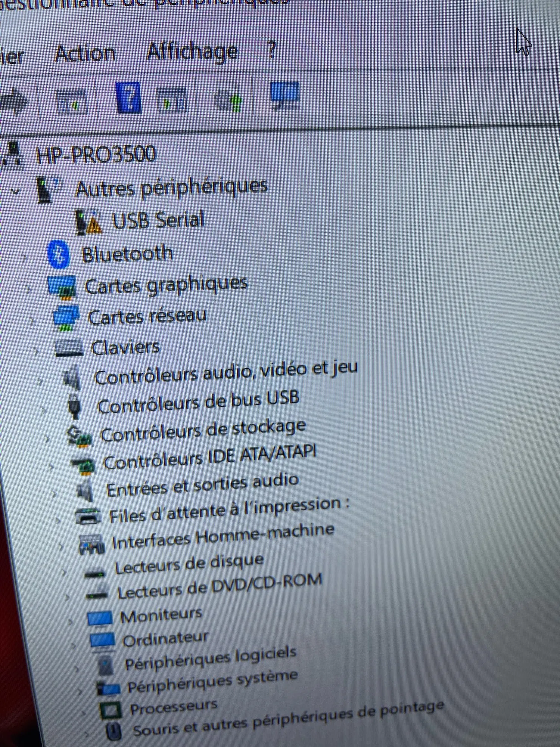Expand Contrôleurs IDE ATA/ATAPI
The image size is (560, 747).
pyautogui.click(x=51, y=466)
